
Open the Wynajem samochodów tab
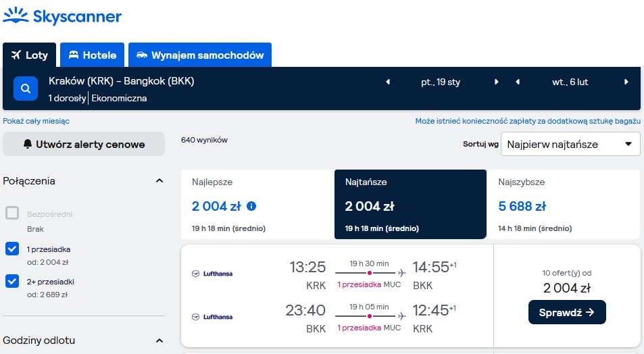coord(200,55)
